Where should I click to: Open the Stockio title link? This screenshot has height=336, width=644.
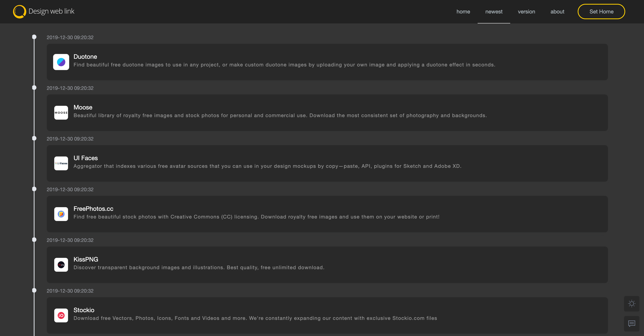point(84,310)
